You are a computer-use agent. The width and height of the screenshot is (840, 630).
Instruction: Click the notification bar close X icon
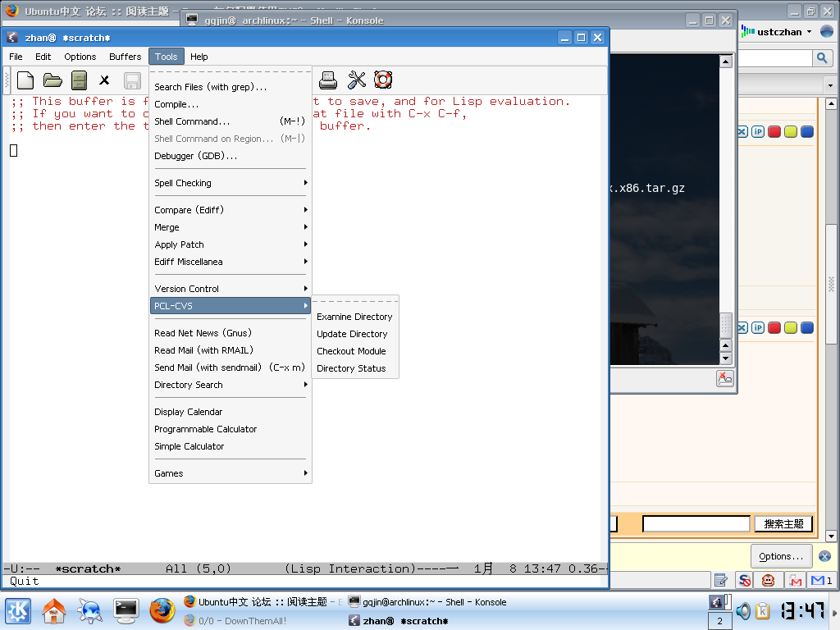pyautogui.click(x=825, y=557)
